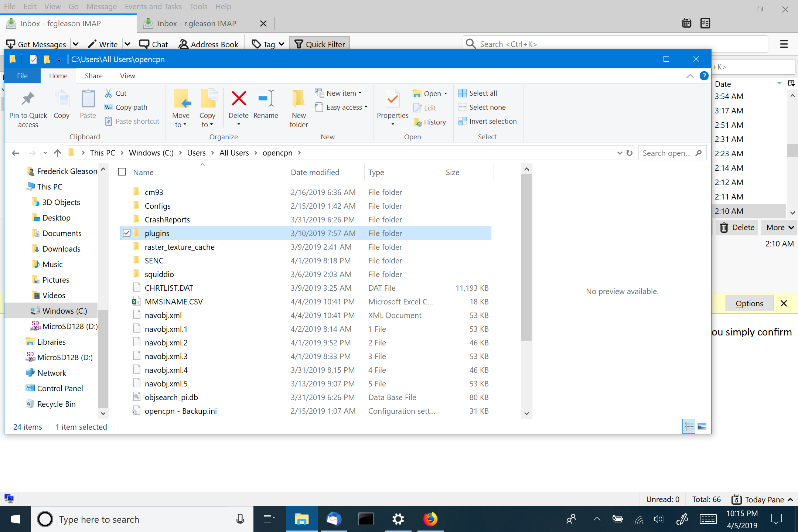Create a New folder in opencpn
Viewport: 798px width, 532px height.
click(x=298, y=107)
